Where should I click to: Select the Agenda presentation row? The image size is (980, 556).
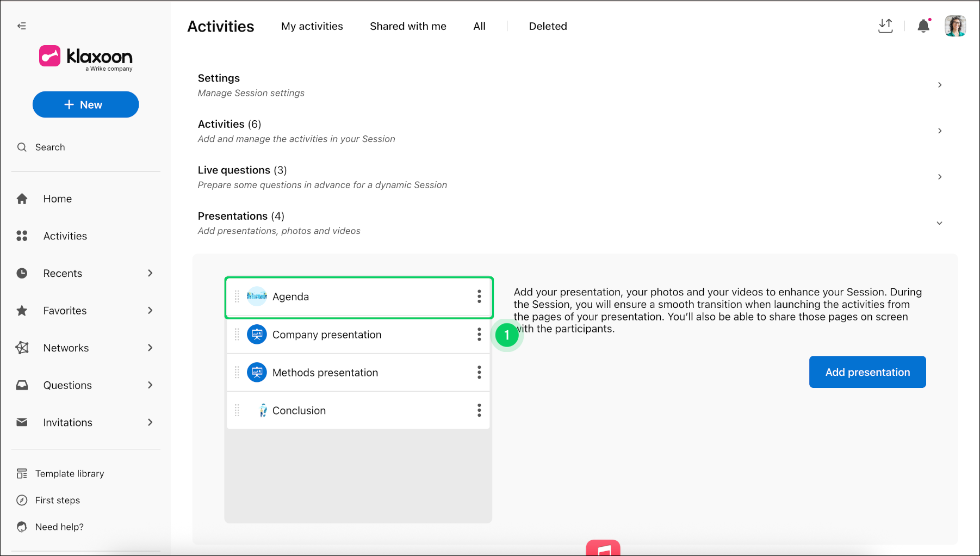coord(358,297)
